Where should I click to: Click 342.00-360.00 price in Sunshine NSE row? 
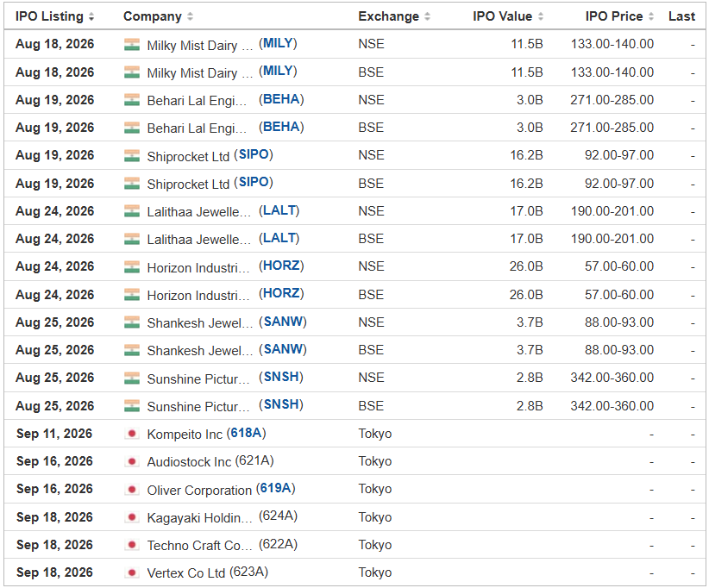click(x=612, y=378)
